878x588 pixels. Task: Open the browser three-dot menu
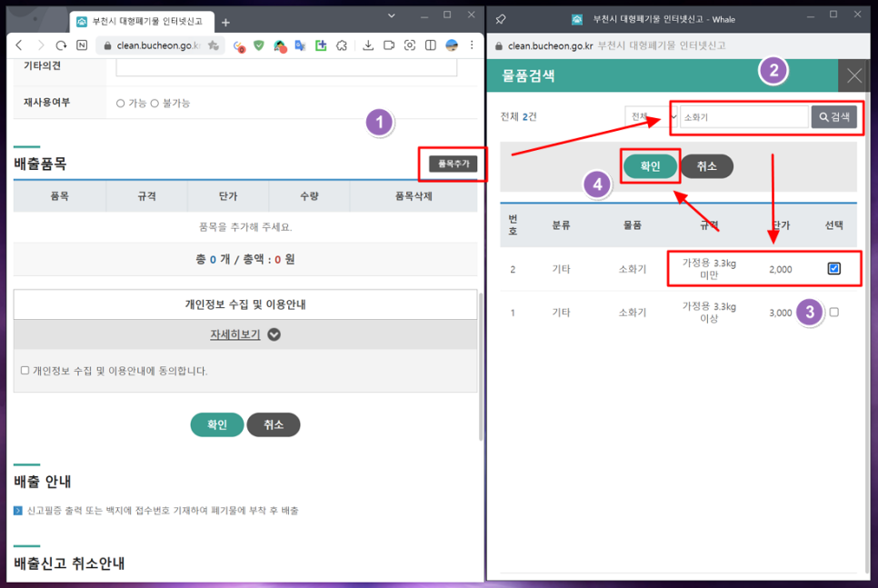click(472, 45)
